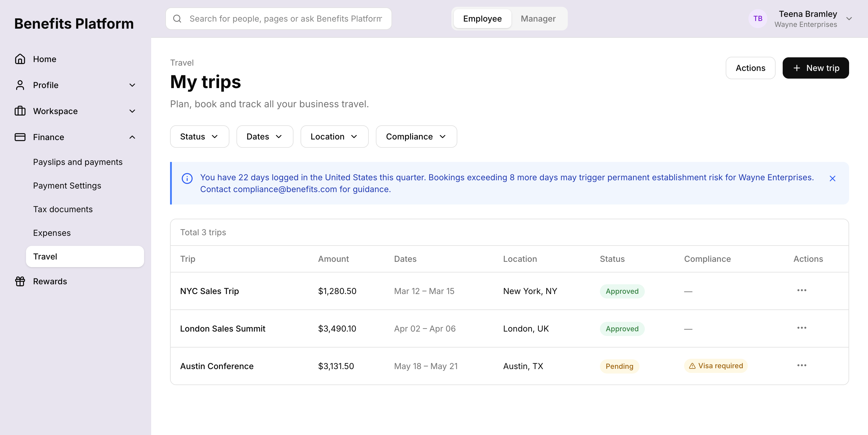Open Tax documents
Image resolution: width=868 pixels, height=435 pixels.
tap(63, 209)
